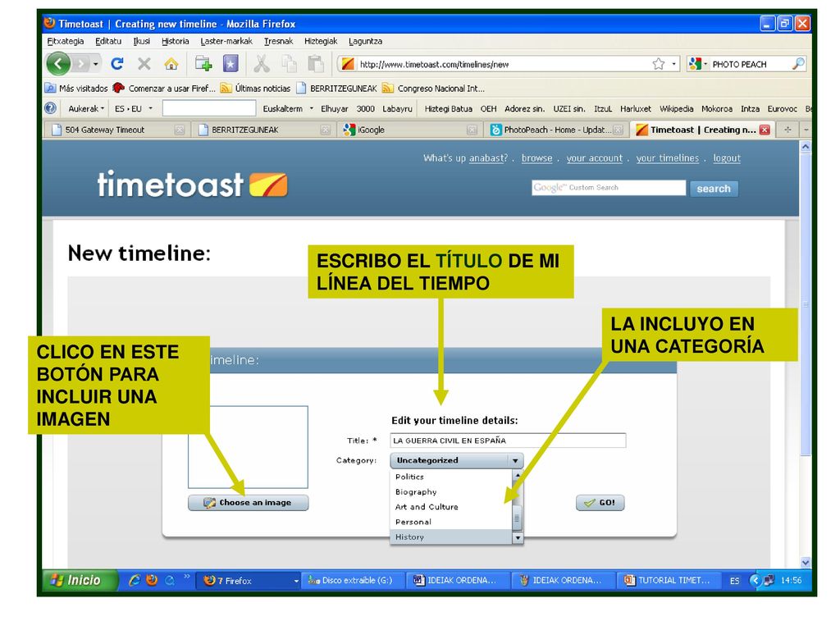This screenshot has height=630, width=840.
Task: Open the URL bar history dropdown arrow
Action: pos(673,64)
